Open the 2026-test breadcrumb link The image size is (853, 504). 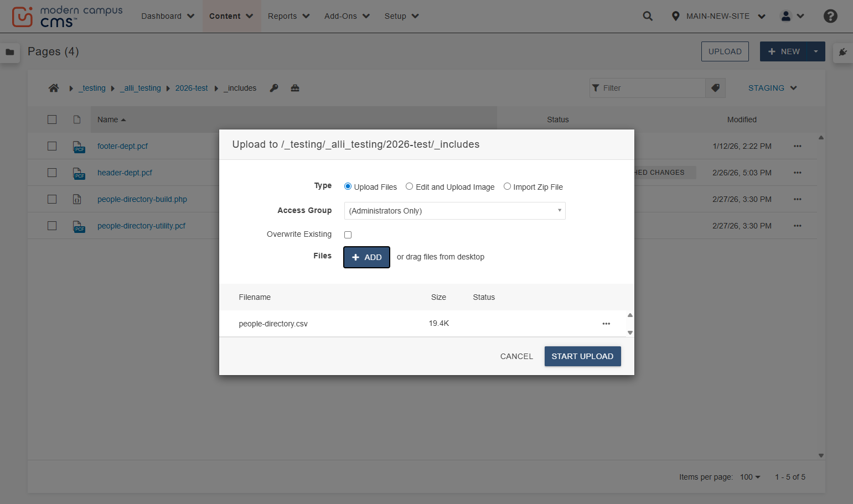pos(192,88)
